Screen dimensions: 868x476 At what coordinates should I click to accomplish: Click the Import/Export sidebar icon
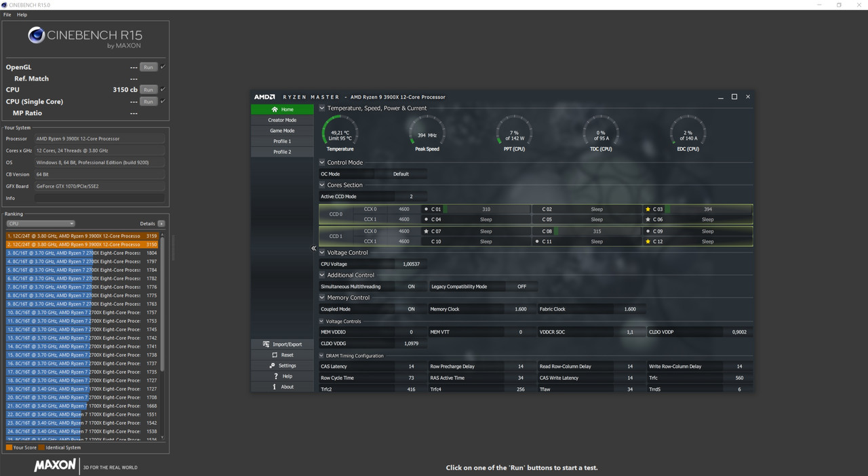point(267,344)
